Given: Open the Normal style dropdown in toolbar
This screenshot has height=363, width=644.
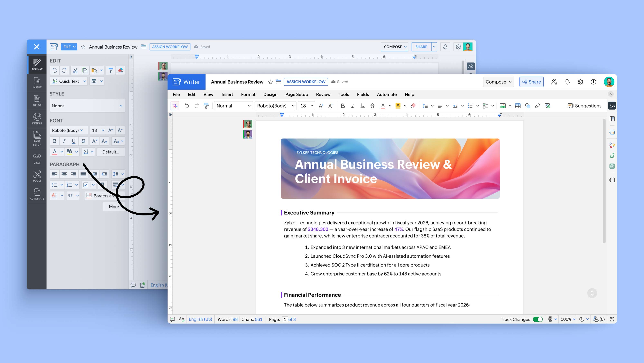Looking at the screenshot, I should [x=233, y=106].
